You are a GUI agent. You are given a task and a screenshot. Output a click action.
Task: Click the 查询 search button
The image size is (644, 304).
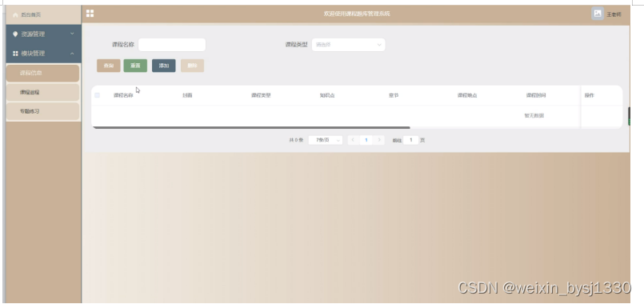tap(109, 66)
